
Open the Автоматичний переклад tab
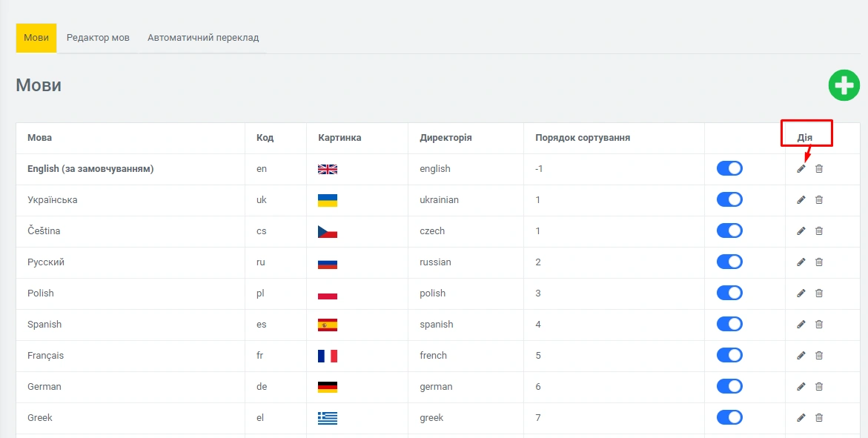[x=203, y=38]
